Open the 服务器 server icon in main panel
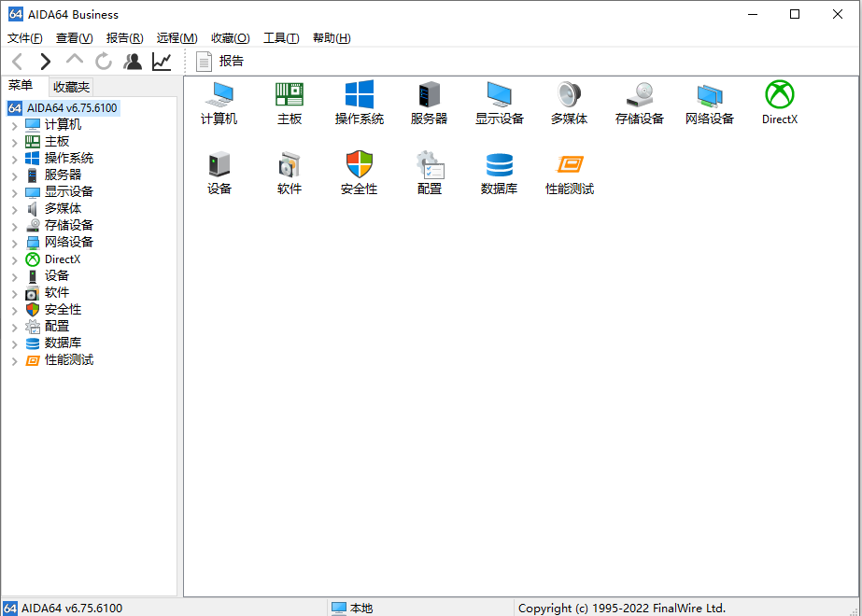The width and height of the screenshot is (862, 616). pyautogui.click(x=429, y=95)
